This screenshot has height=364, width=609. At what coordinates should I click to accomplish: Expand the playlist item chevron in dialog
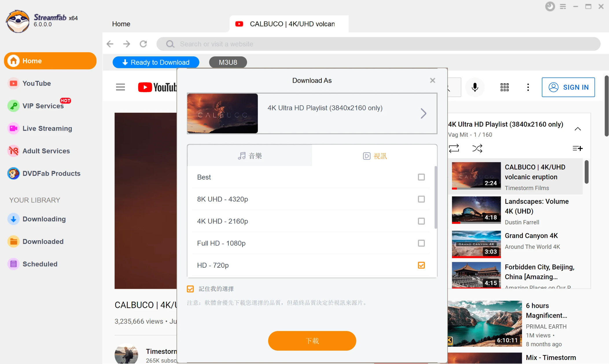[423, 113]
